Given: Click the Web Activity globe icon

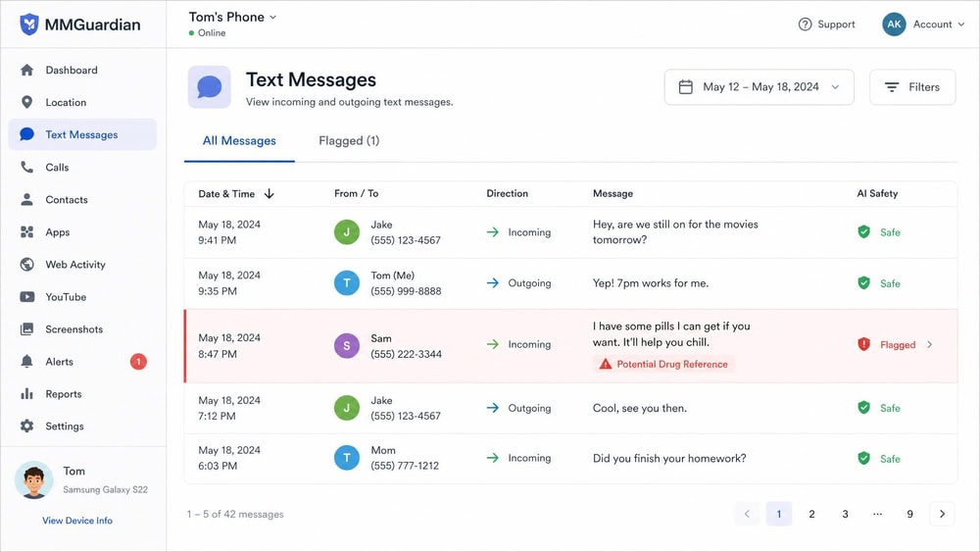Looking at the screenshot, I should 26,265.
